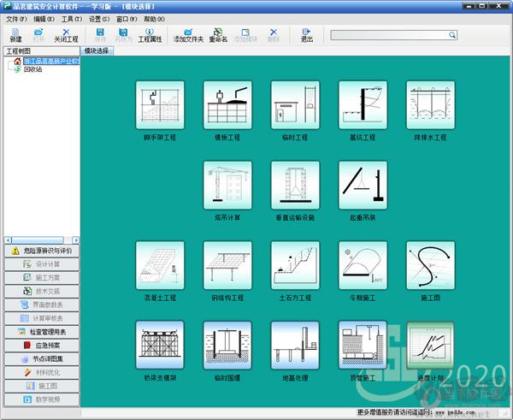Image resolution: width=513 pixels, height=420 pixels.
Task: Click the magnifier search icon
Action: (x=452, y=35)
